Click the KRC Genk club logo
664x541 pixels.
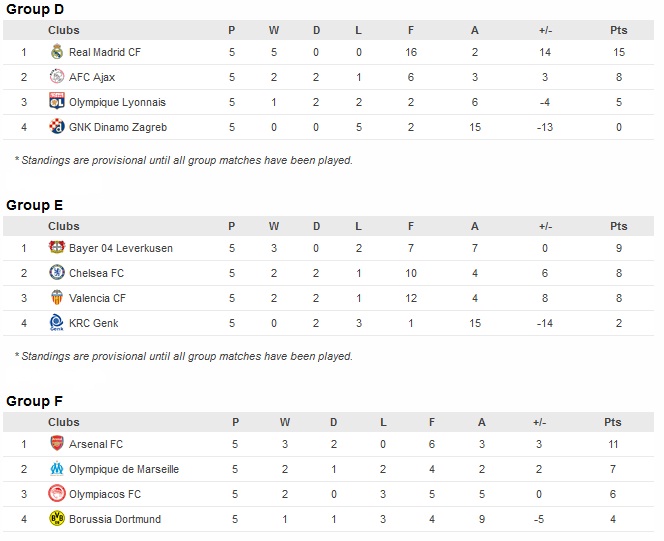point(57,323)
